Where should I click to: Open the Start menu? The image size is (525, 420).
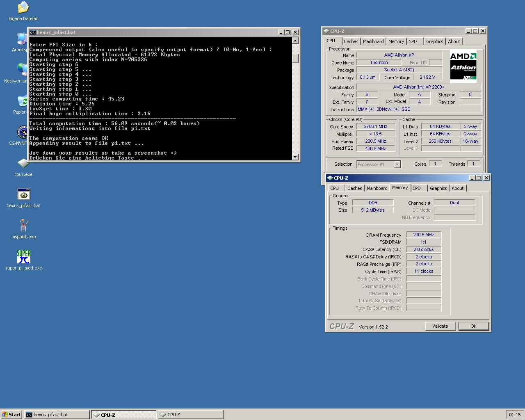coord(11,415)
